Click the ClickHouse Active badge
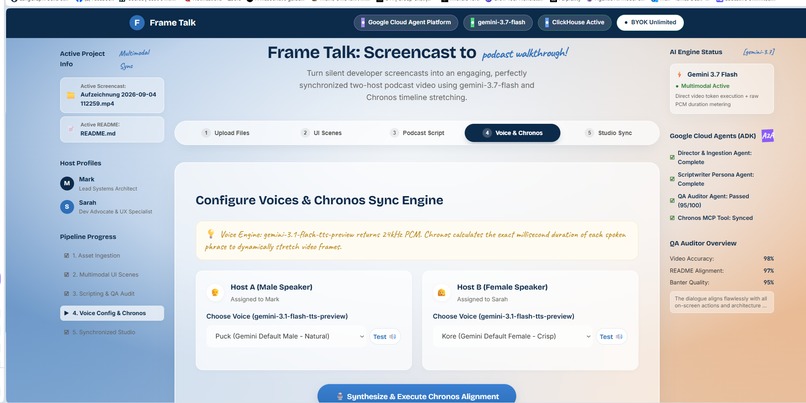This screenshot has height=403, width=806. tap(575, 23)
